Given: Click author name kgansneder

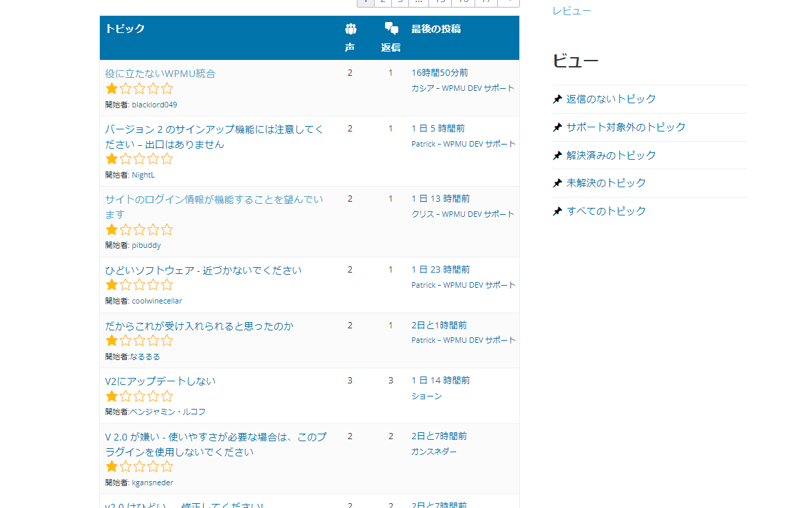Looking at the screenshot, I should [x=152, y=483].
